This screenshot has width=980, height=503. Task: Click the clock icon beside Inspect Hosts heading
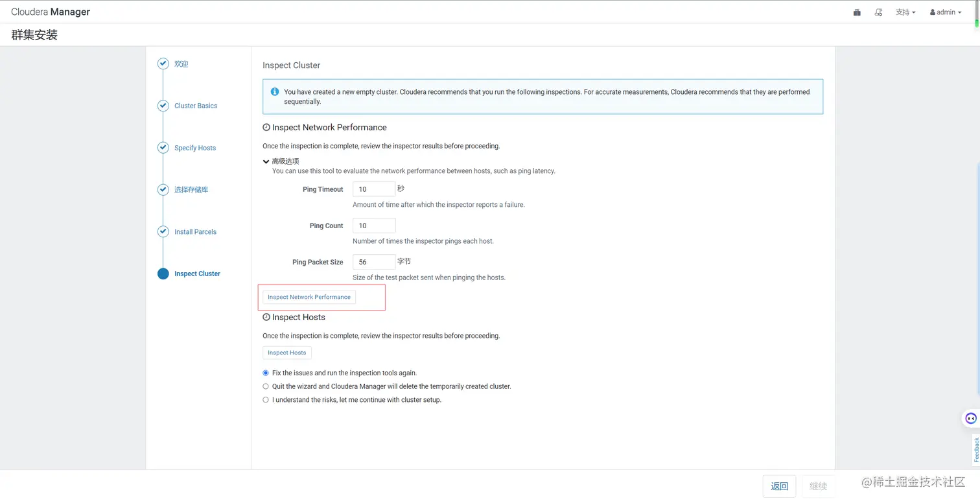tap(266, 318)
